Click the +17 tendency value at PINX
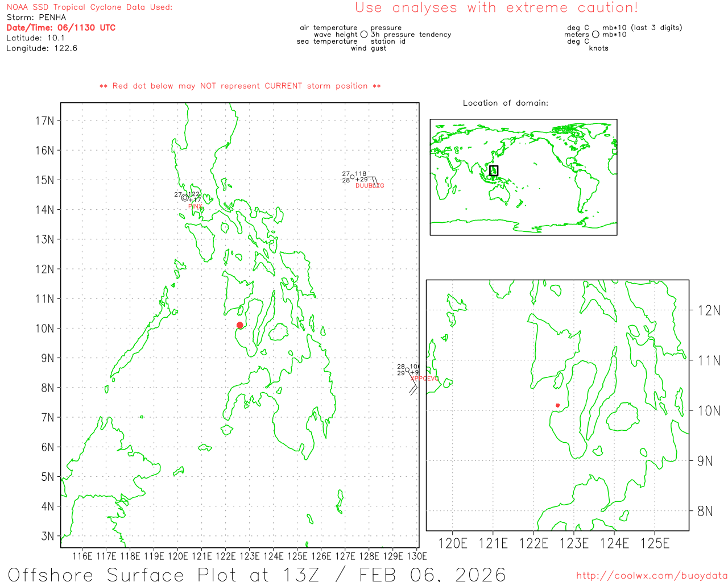Image resolution: width=728 pixels, height=582 pixels. [195, 200]
